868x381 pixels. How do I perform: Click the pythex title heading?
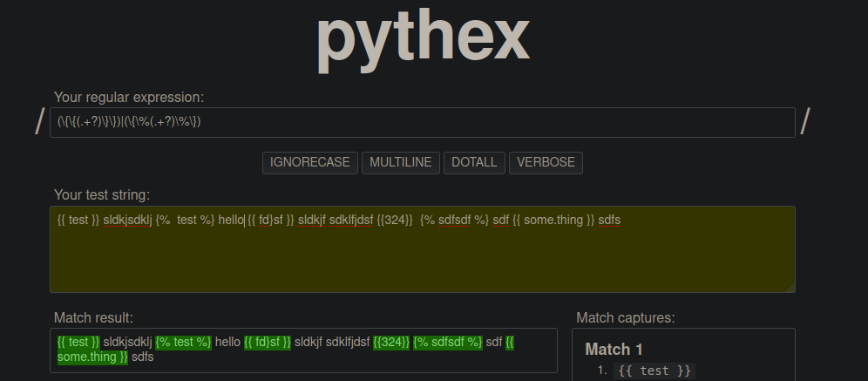click(x=423, y=38)
